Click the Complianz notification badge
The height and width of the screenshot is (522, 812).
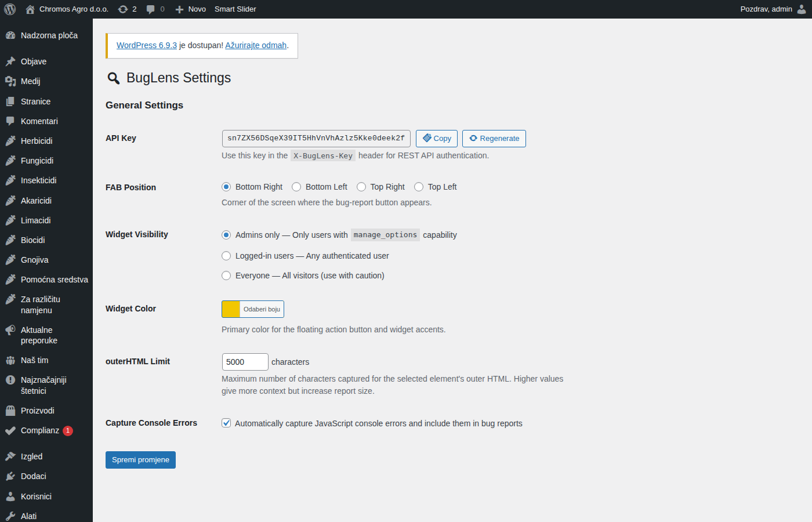click(x=68, y=430)
